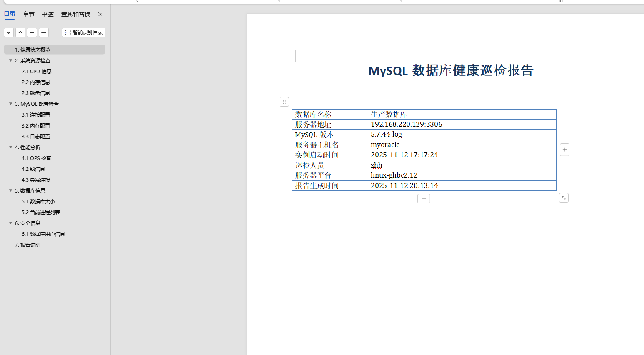Click the myoracle hostname cell

click(462, 145)
